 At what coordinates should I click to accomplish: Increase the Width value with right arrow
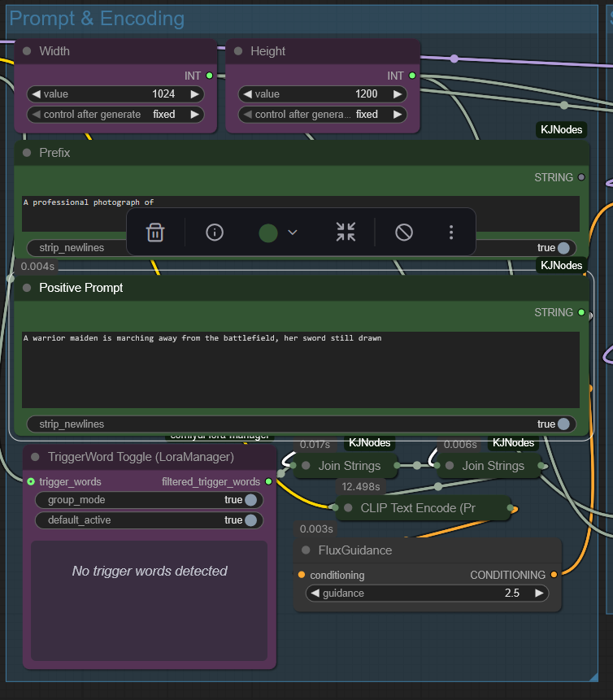194,94
